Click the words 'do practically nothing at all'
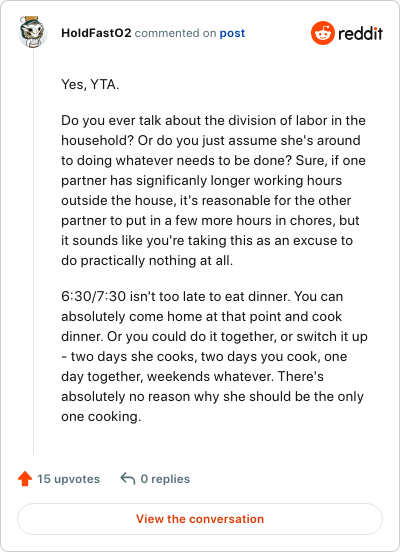The height and width of the screenshot is (552, 400). click(147, 261)
